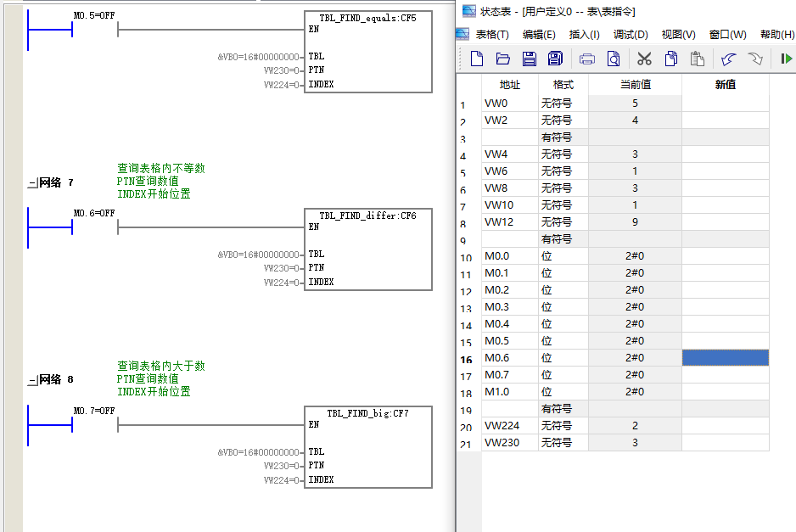Click the New file icon in status chart toolbar
Image resolution: width=796 pixels, height=532 pixels.
(x=477, y=59)
